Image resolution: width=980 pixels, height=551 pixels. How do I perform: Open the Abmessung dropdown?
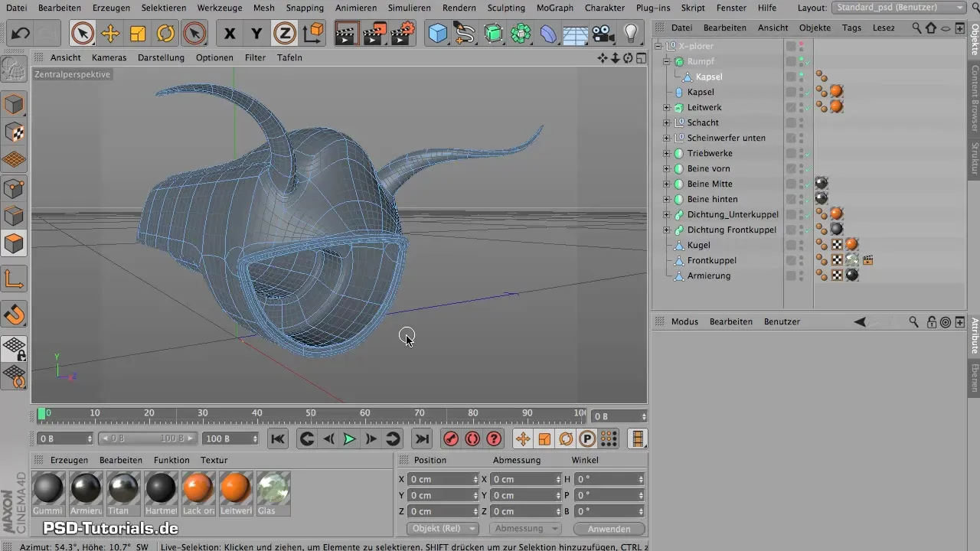click(525, 529)
